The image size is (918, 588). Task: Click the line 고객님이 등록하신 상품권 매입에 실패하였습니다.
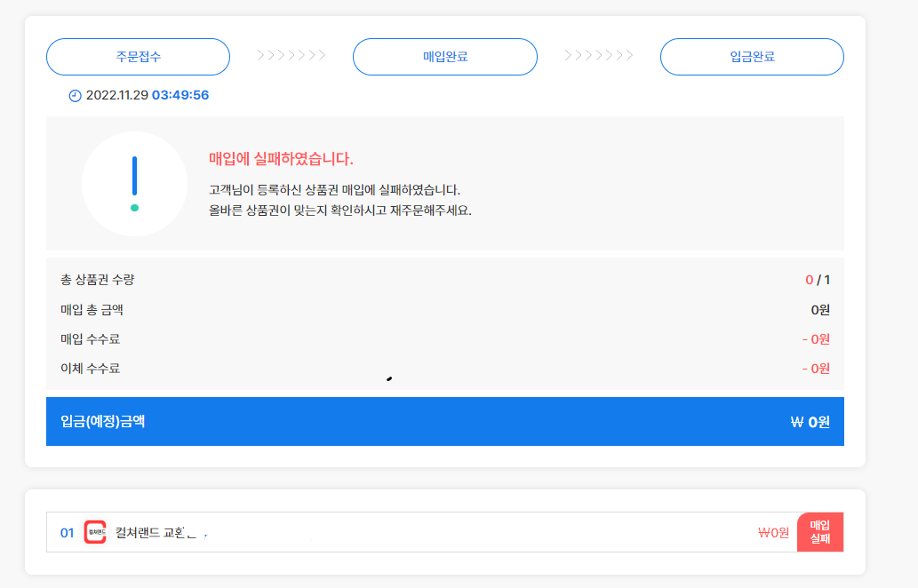click(x=335, y=189)
